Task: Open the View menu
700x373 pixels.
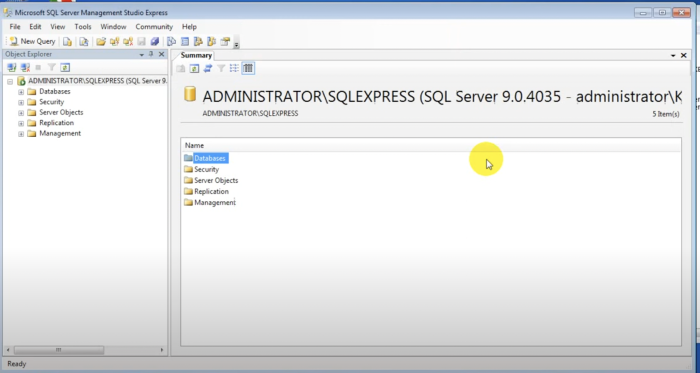Action: pos(58,27)
